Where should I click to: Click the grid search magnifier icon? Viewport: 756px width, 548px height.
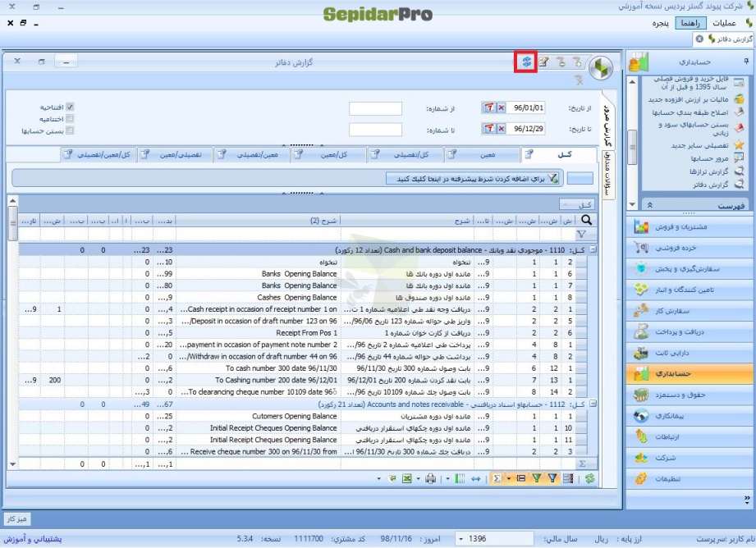pos(586,220)
